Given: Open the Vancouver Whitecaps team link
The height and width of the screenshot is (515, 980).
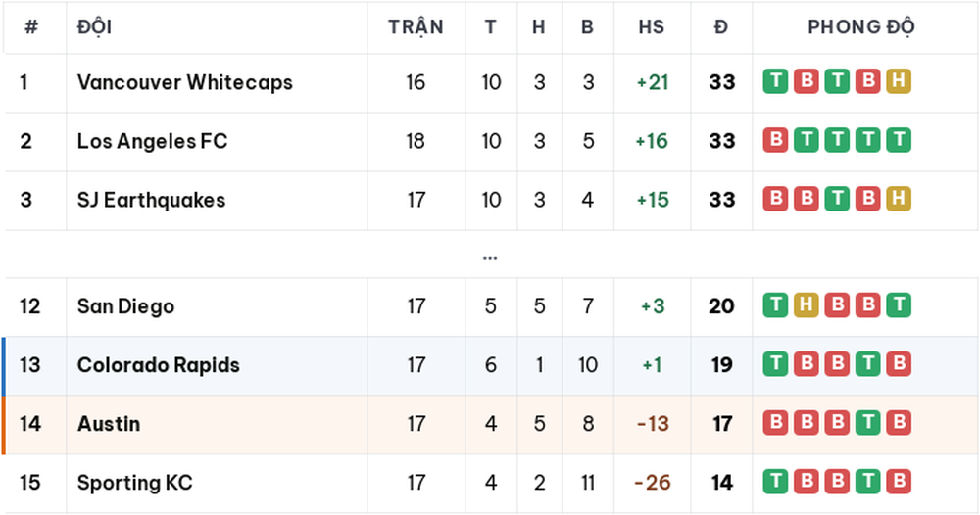Looking at the screenshot, I should click(185, 82).
